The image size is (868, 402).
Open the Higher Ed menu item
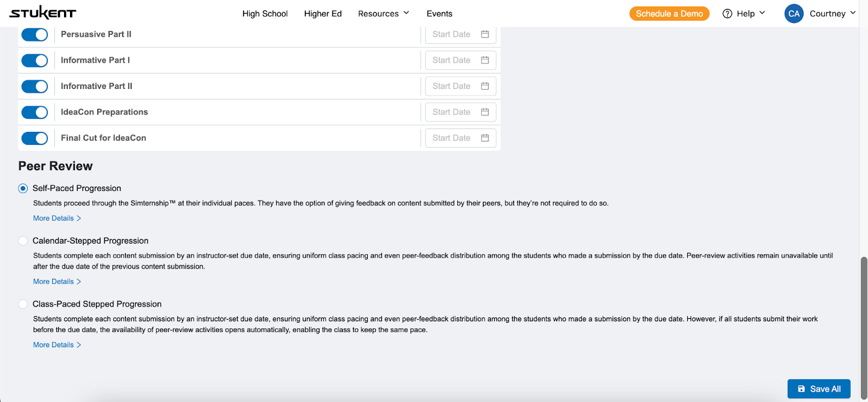(323, 14)
